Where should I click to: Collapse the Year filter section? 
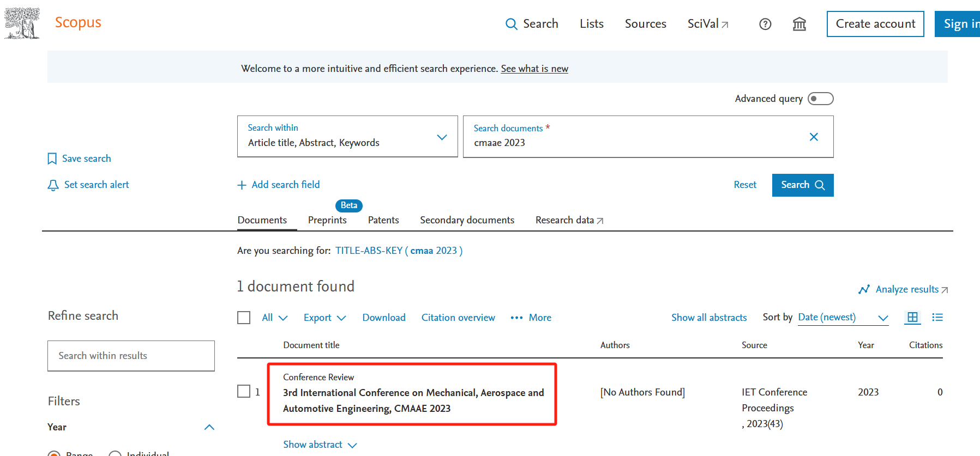click(x=209, y=427)
